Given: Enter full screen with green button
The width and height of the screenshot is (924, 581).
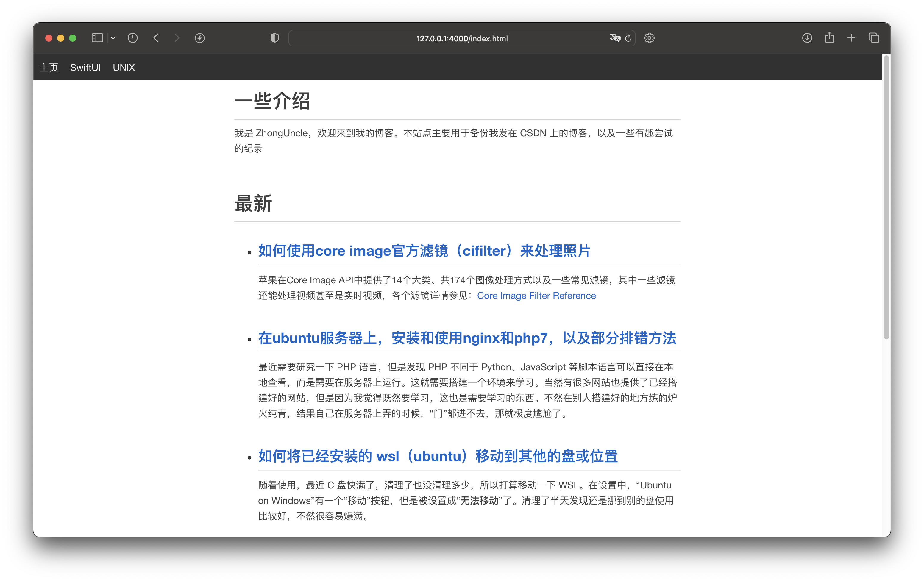Looking at the screenshot, I should coord(73,38).
